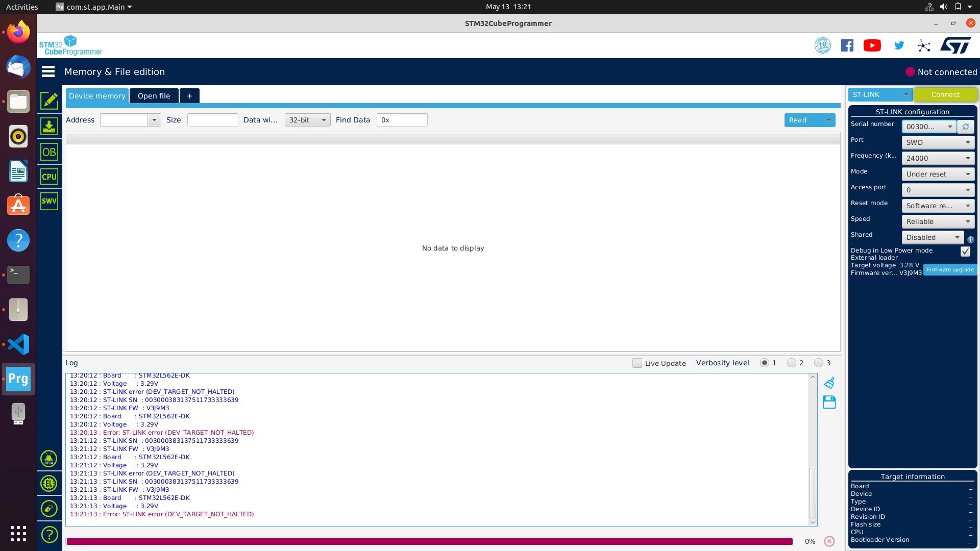Click the Firmware upgrade button

point(950,269)
